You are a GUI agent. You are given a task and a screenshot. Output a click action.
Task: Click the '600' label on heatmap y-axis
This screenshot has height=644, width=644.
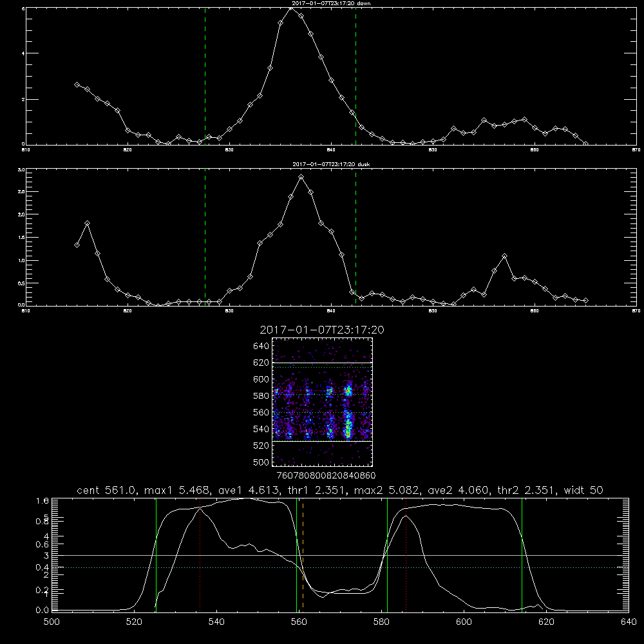pos(261,379)
